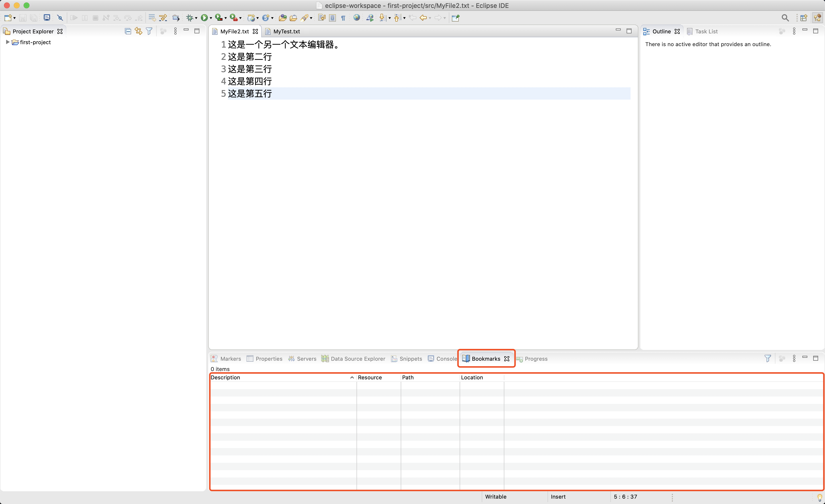Click the Open Task icon in the toolbar

[x=293, y=18]
